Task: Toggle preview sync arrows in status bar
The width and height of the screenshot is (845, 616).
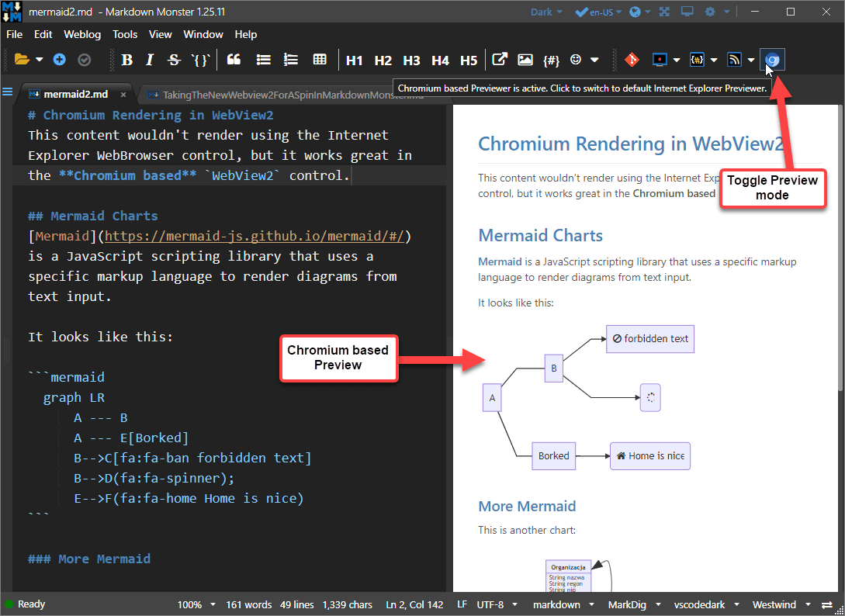Action: click(826, 604)
